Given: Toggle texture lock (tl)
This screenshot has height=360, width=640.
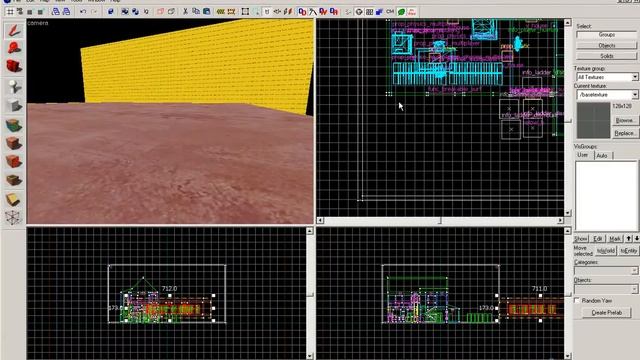Looking at the screenshot, I should click(x=267, y=12).
